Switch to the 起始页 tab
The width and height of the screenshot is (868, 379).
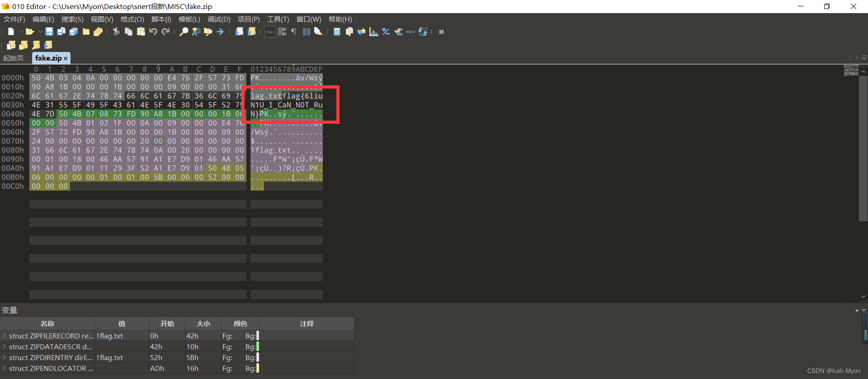tap(14, 58)
